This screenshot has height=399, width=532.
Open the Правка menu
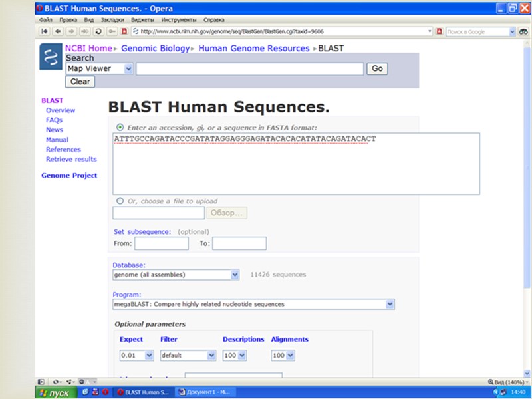[68, 20]
